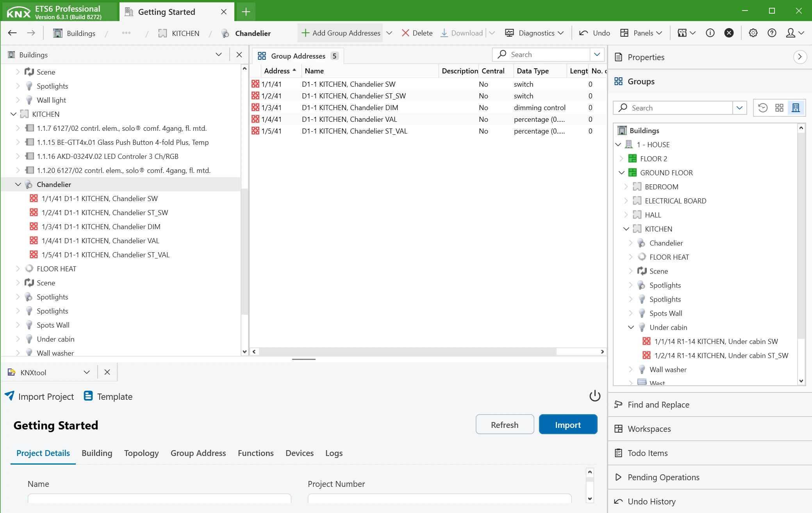Go forward with the right arrow icon

[31, 33]
